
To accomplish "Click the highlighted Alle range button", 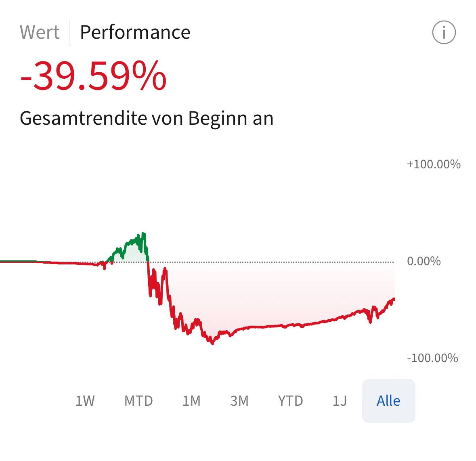I will point(388,401).
